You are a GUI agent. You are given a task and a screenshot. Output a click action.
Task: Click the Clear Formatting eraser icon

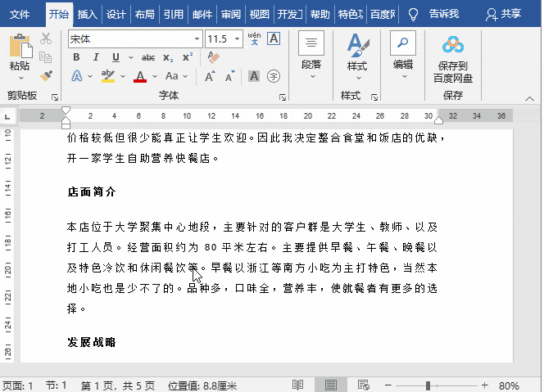(x=213, y=57)
